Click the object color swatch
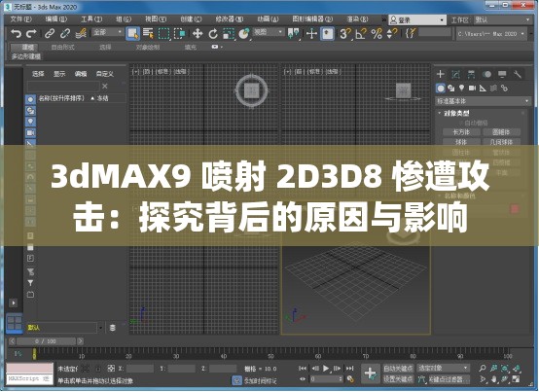Screen dimensions: 539x392 coord(515,208)
